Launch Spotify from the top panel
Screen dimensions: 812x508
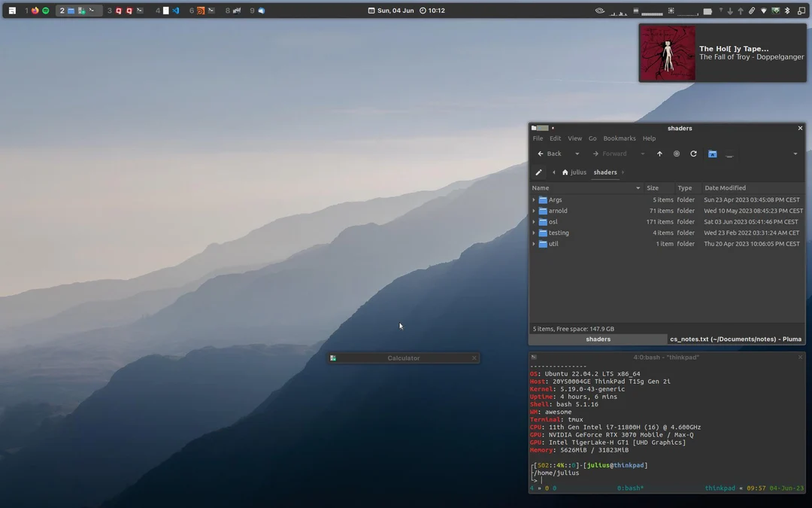click(46, 11)
